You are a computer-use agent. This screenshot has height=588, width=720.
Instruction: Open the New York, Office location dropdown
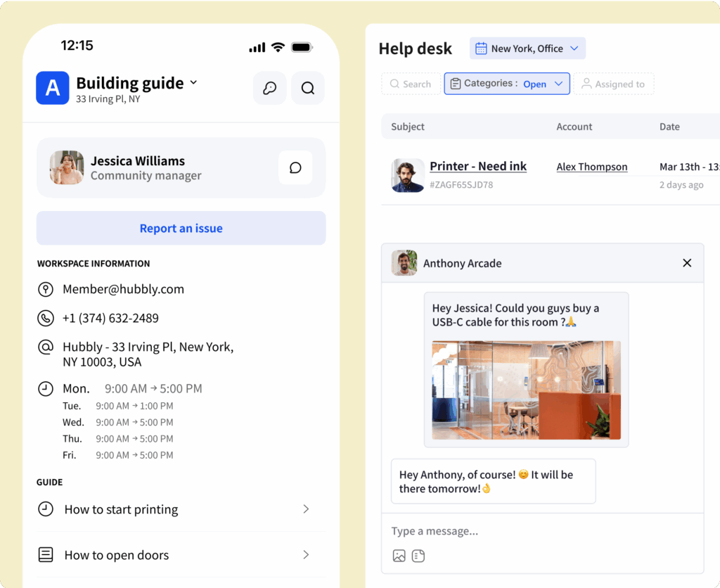(x=527, y=48)
